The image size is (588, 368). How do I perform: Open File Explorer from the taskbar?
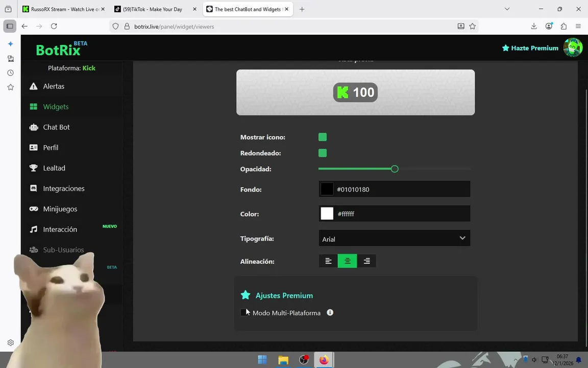[x=283, y=360]
